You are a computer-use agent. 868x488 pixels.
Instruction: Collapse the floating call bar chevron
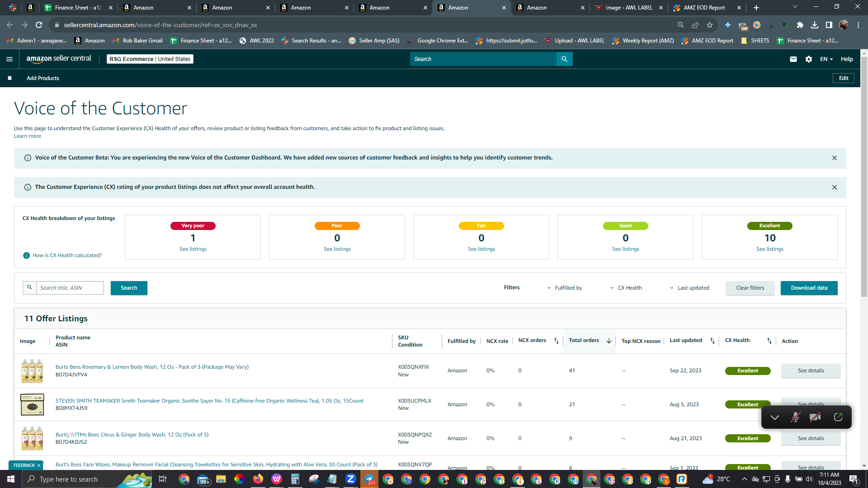tap(775, 417)
